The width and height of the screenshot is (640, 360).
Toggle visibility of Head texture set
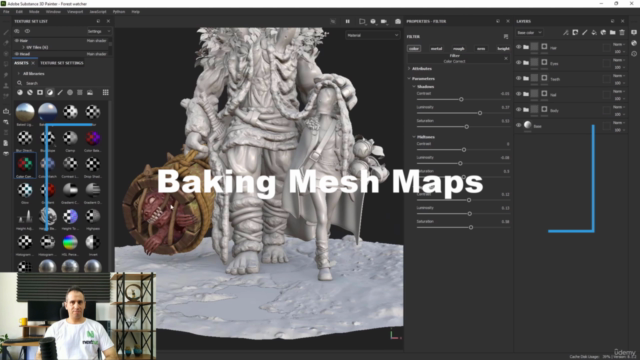click(17, 54)
